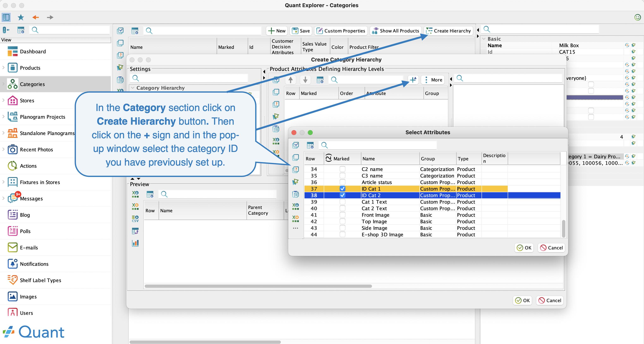Select all rows icon in Select Attributes
The height and width of the screenshot is (344, 644).
click(x=296, y=145)
